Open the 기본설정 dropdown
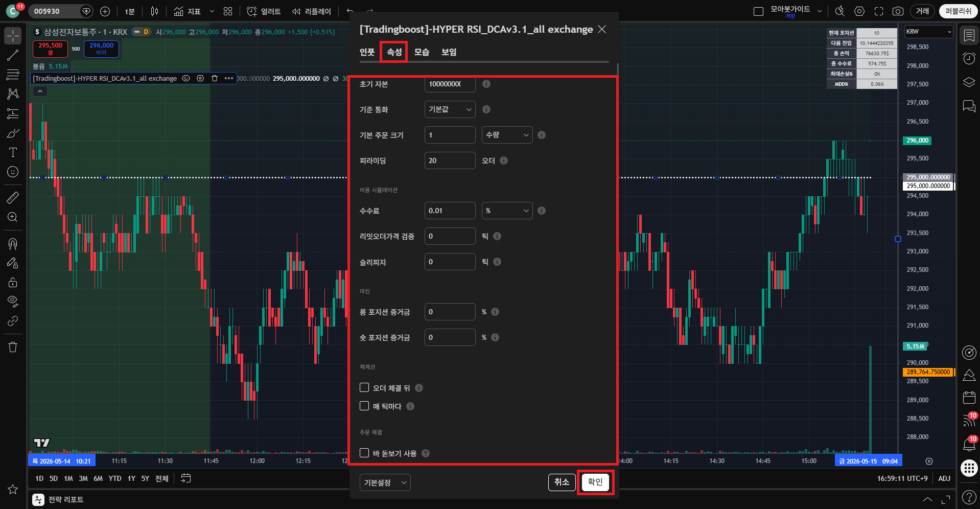The height and width of the screenshot is (509, 980). (x=385, y=482)
